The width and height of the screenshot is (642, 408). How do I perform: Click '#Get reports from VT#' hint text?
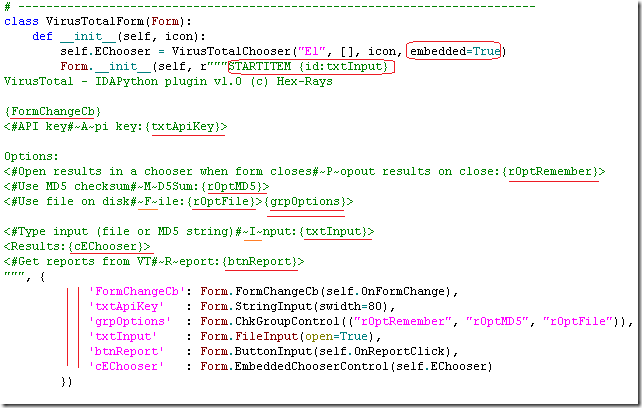[x=85, y=261]
